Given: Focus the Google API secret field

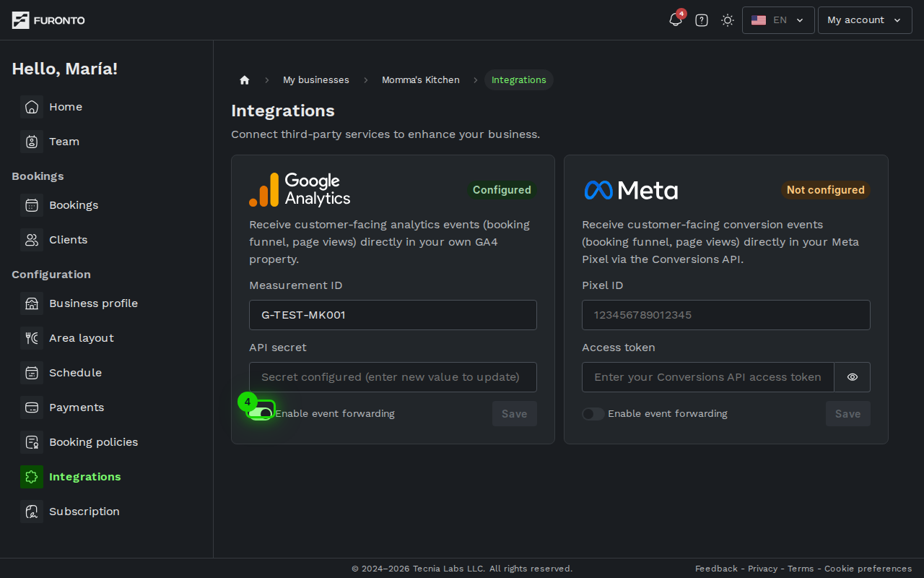Looking at the screenshot, I should coord(393,377).
